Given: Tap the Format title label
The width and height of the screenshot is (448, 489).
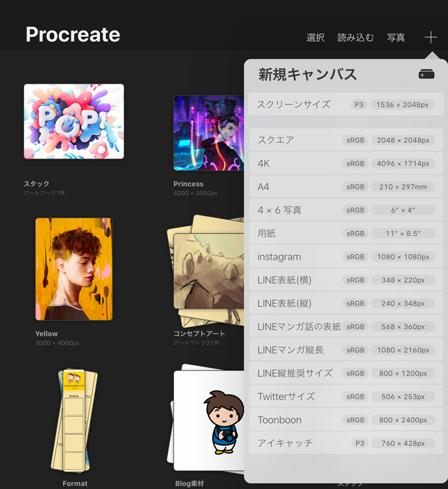Looking at the screenshot, I should pos(75,483).
